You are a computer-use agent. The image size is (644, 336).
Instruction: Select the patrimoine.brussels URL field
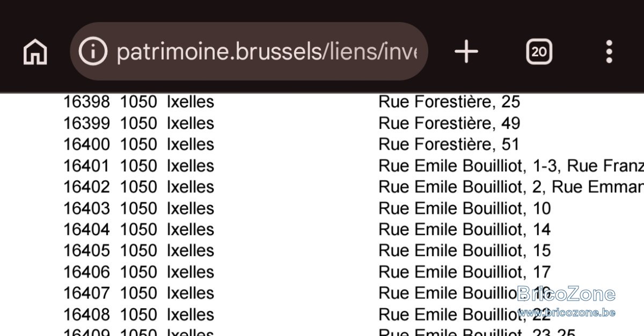coord(248,52)
